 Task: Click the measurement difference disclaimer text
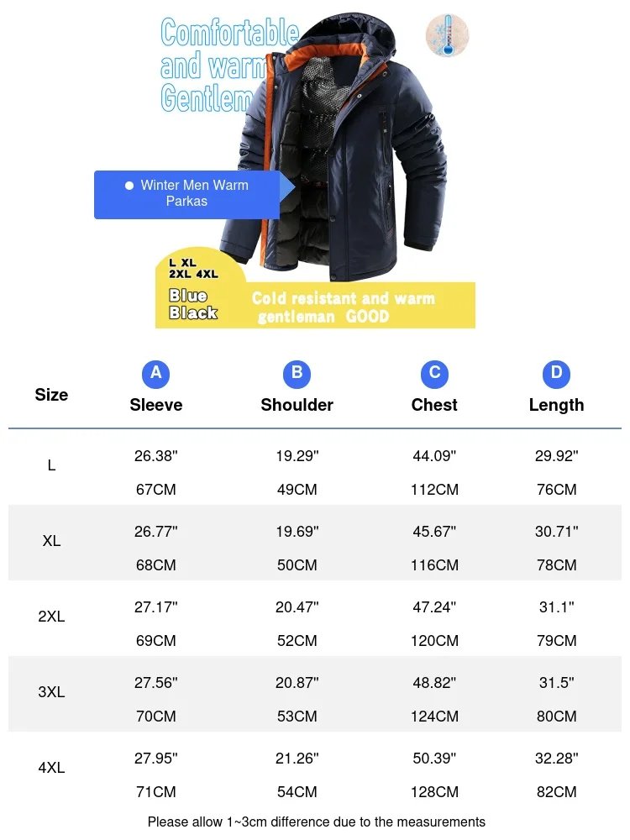[x=316, y=822]
